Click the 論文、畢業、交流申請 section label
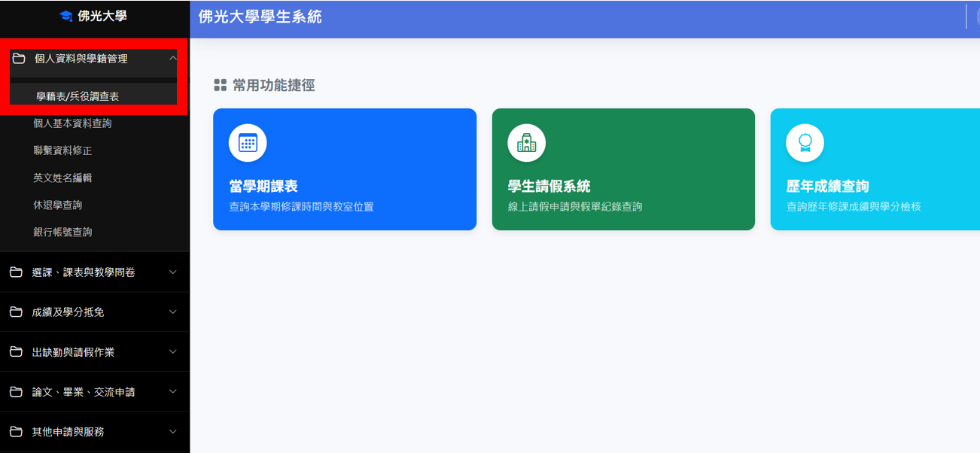980x453 pixels. [x=84, y=391]
